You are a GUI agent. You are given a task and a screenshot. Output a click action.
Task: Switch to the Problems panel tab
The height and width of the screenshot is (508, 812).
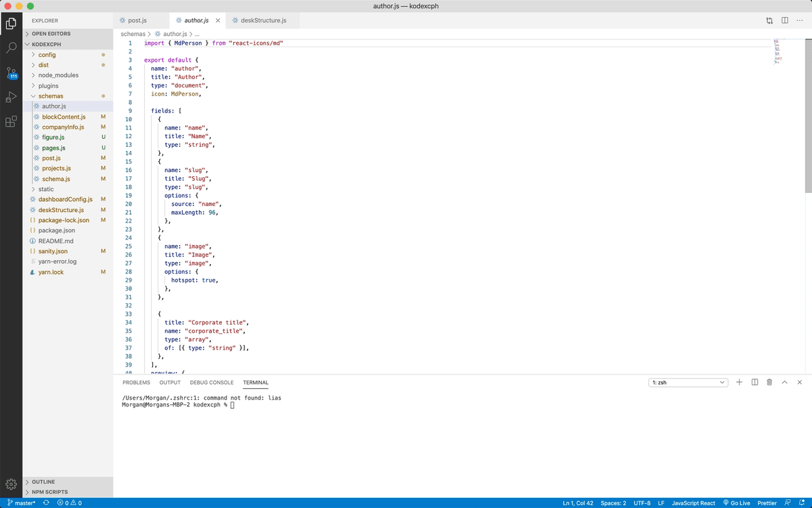point(136,383)
